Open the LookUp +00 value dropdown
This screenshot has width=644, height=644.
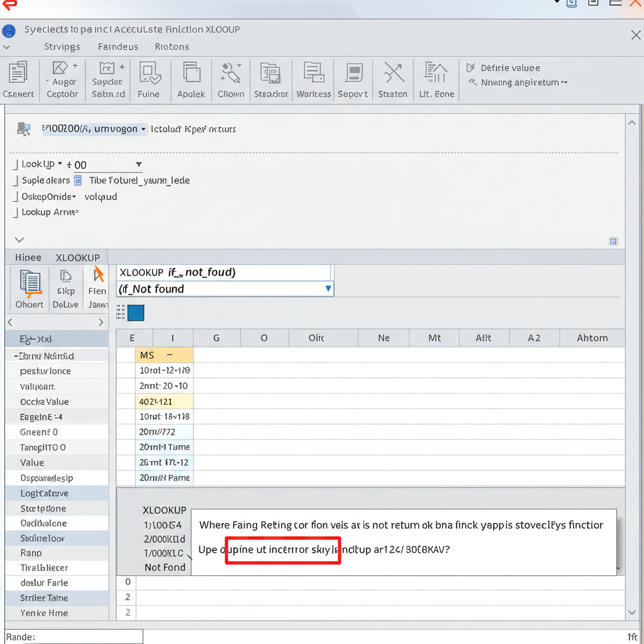139,164
